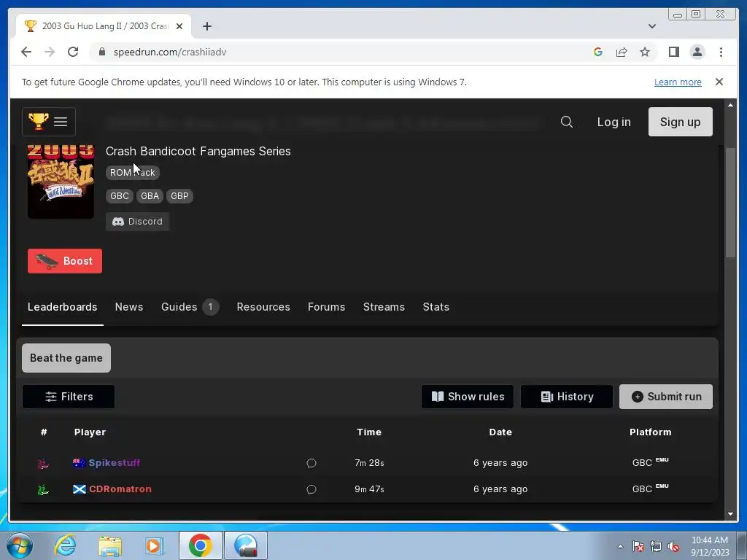Click second place trophy icon in CDRomatron row
The image size is (747, 560).
coord(43,489)
